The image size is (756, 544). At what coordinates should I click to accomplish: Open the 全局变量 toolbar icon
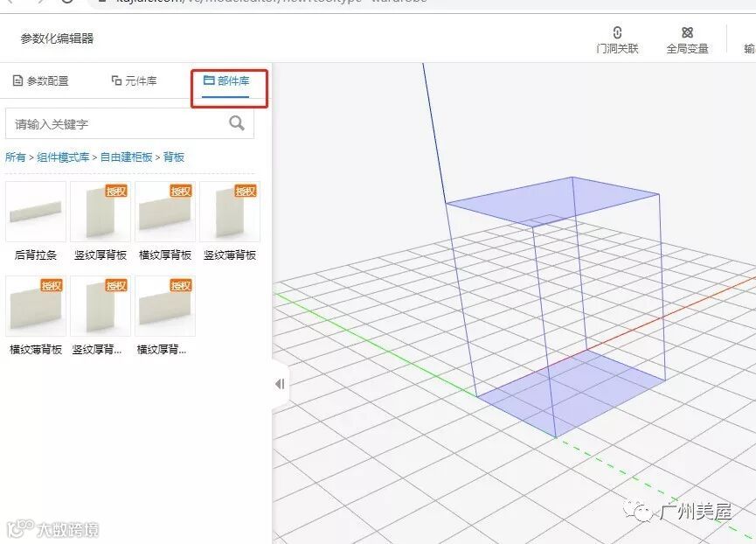(687, 40)
